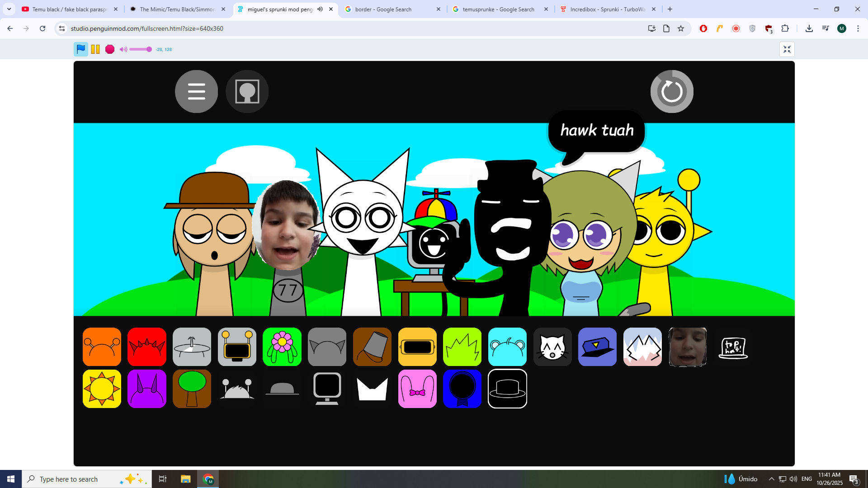The height and width of the screenshot is (488, 868).
Task: Pick the white cat face icon
Action: 552,347
